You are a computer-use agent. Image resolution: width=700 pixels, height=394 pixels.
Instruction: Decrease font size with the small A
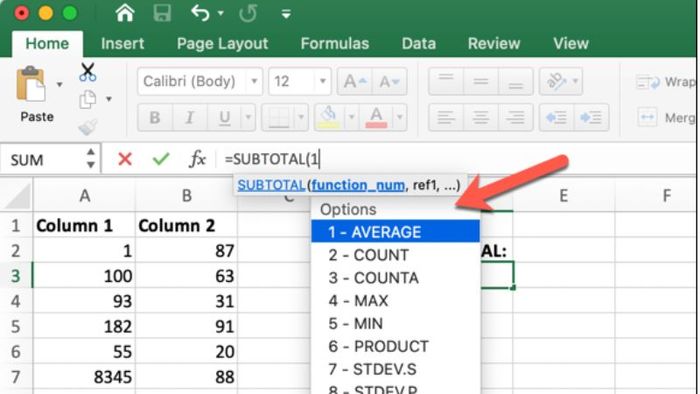[389, 82]
